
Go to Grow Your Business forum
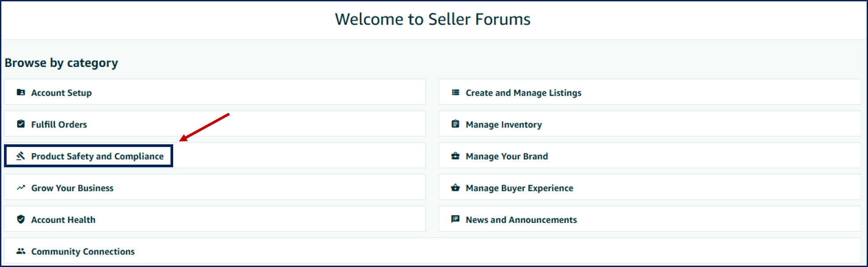tap(215, 187)
